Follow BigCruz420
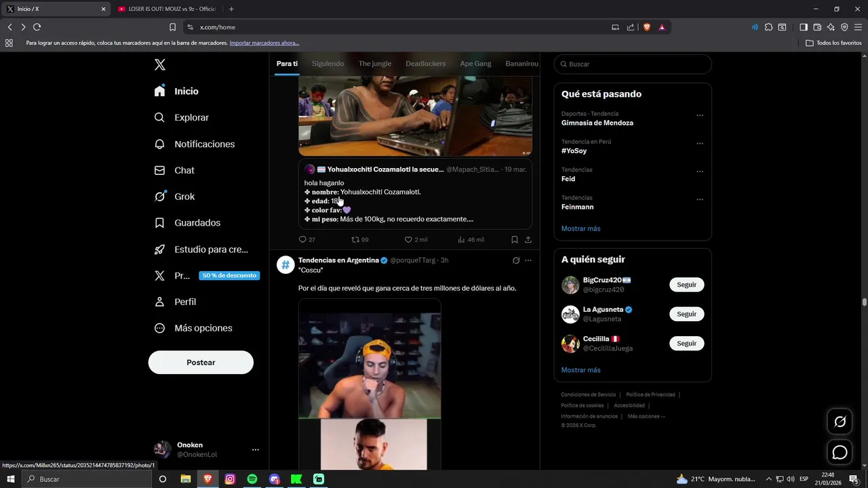 (686, 285)
